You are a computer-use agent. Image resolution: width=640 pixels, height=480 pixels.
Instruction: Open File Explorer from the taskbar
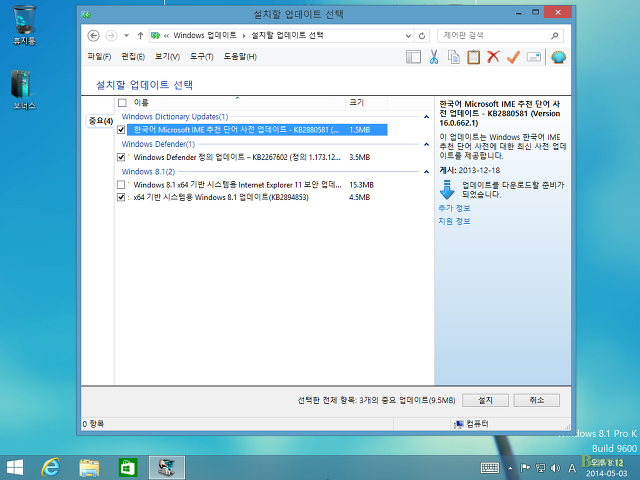[x=89, y=468]
